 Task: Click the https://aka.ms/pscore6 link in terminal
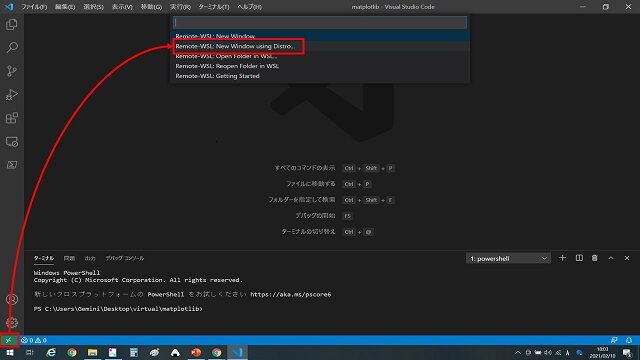291,294
